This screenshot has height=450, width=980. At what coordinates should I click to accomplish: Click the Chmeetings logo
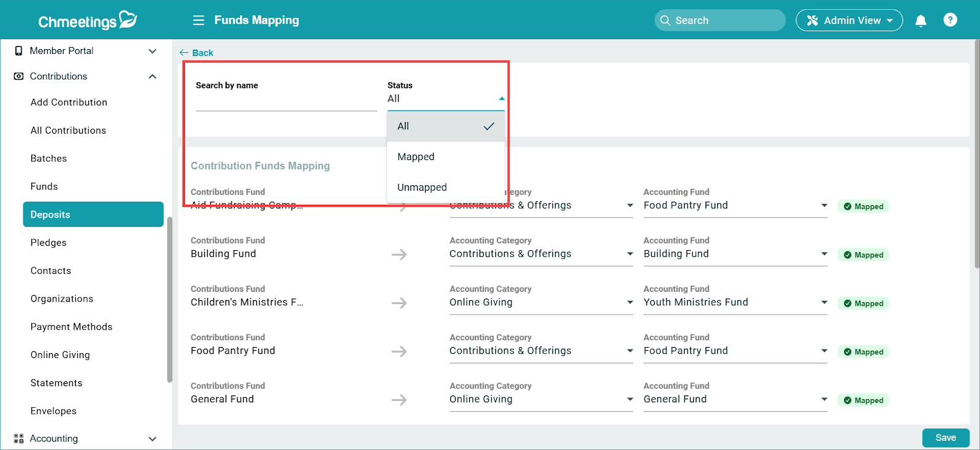[x=88, y=21]
